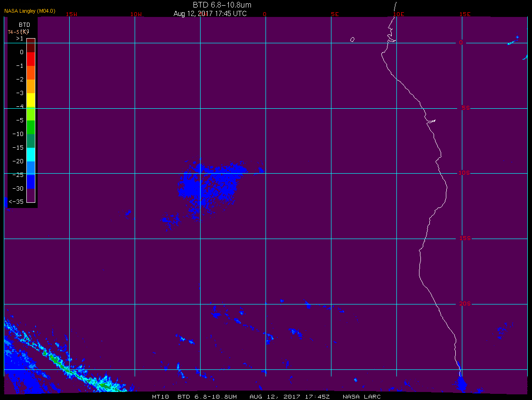Click the "-2" legend value
The height and width of the screenshot is (400, 532).
tap(20, 80)
